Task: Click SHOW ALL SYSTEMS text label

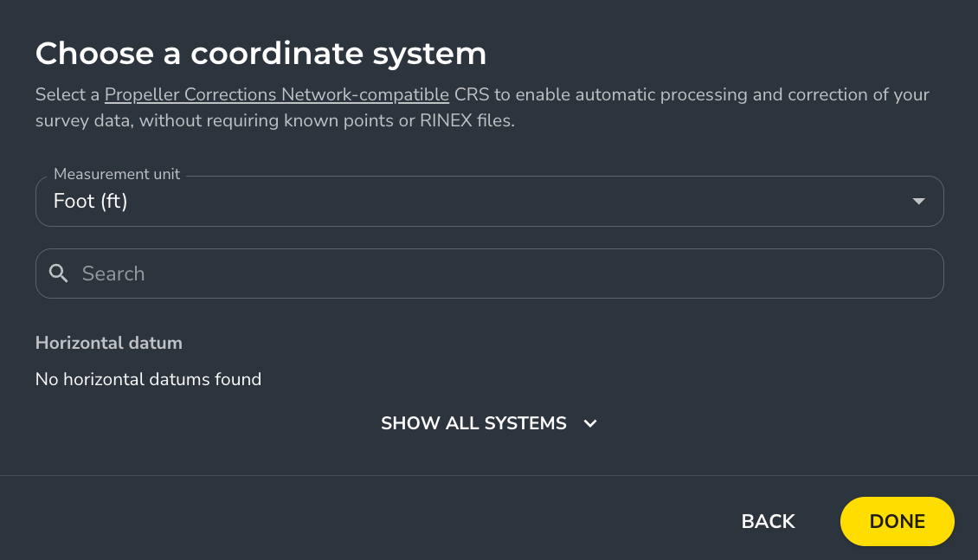Action: (473, 423)
